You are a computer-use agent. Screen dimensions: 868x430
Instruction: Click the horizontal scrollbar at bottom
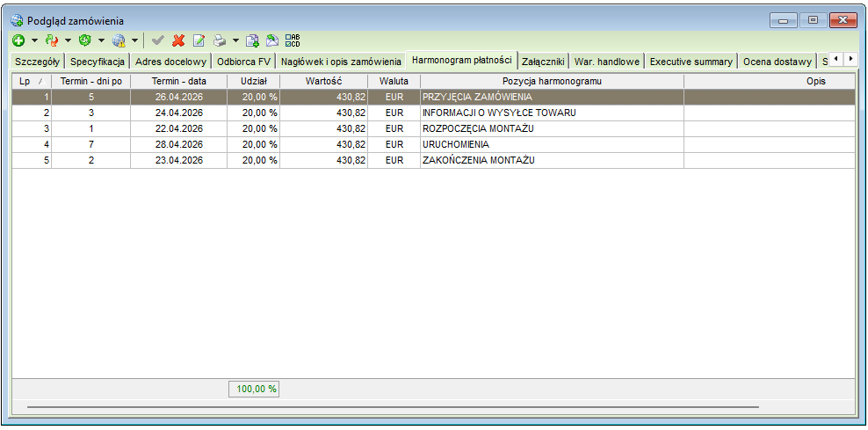pyautogui.click(x=393, y=407)
